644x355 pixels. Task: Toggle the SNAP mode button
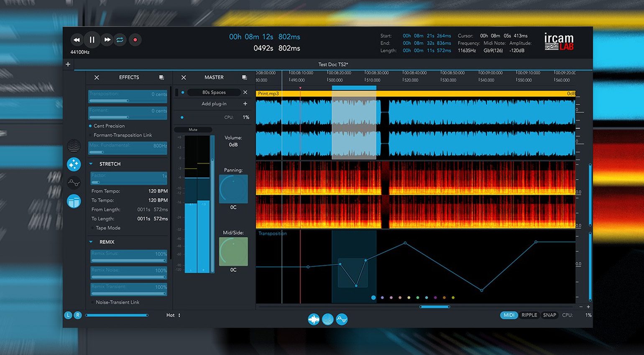[549, 315]
